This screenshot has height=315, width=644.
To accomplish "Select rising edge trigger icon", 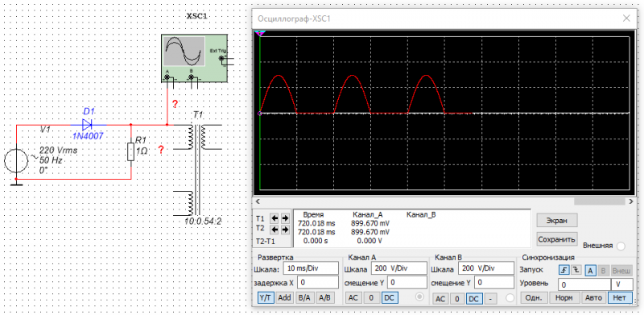I will [x=564, y=270].
